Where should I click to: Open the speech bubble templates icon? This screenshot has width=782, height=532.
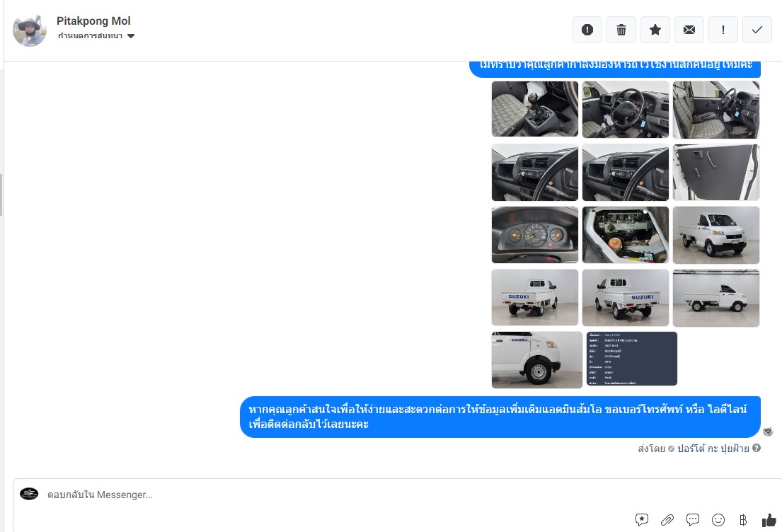(692, 520)
